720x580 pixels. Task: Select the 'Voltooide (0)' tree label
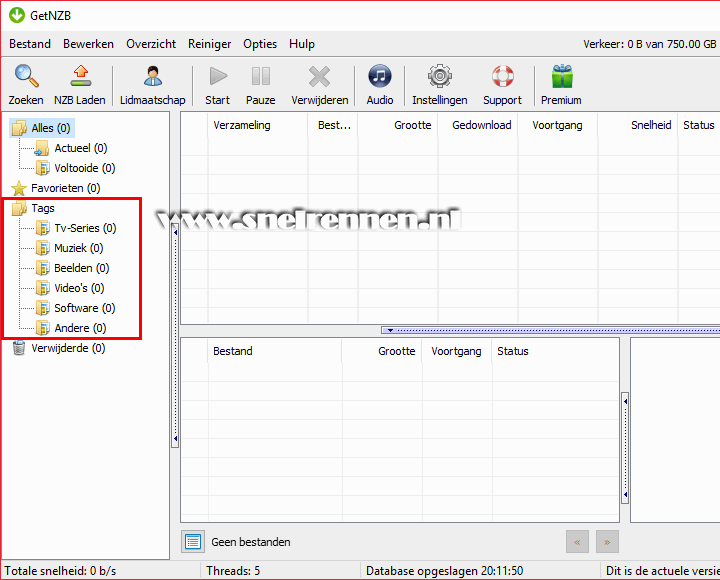click(x=85, y=168)
